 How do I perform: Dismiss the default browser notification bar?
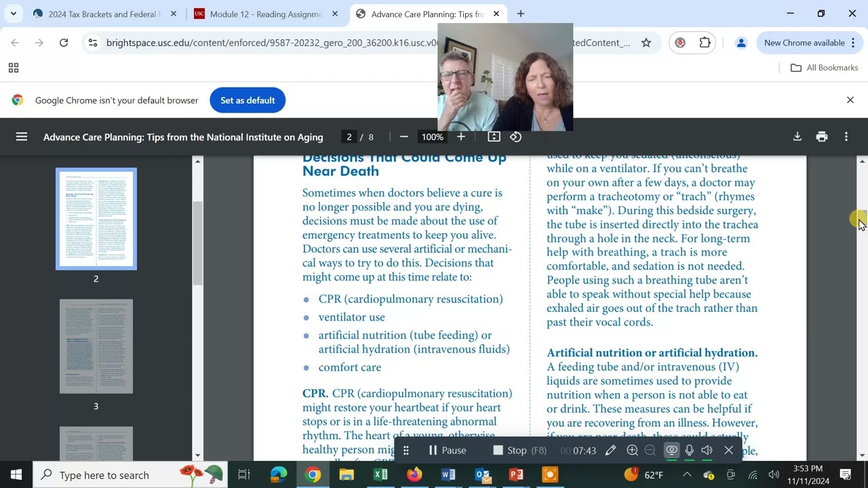pyautogui.click(x=850, y=100)
